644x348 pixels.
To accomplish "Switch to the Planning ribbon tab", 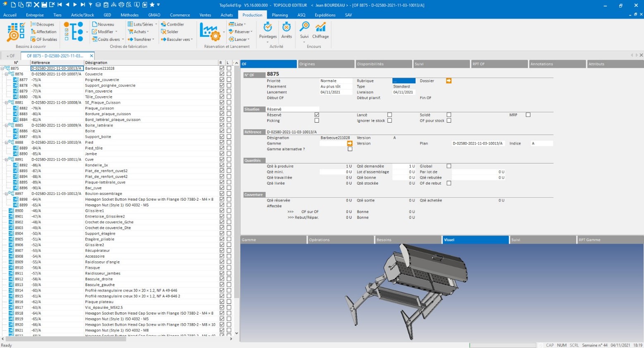I will click(x=279, y=15).
